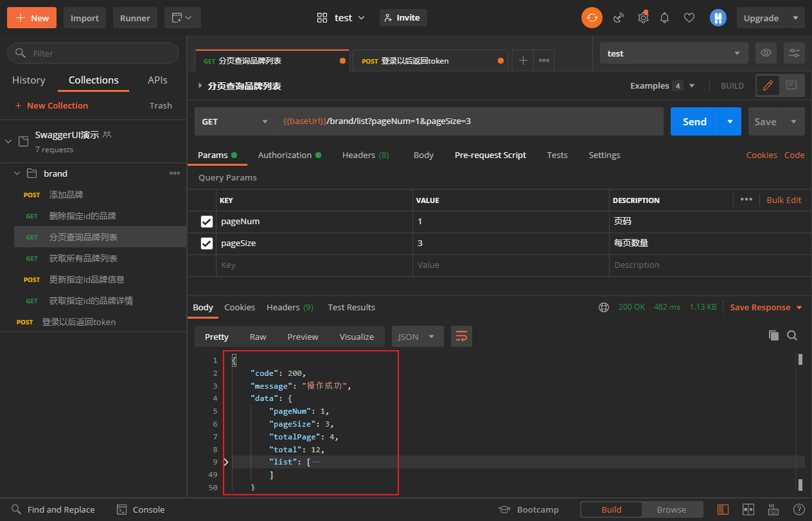Open Find and Replace in status bar

pos(53,509)
